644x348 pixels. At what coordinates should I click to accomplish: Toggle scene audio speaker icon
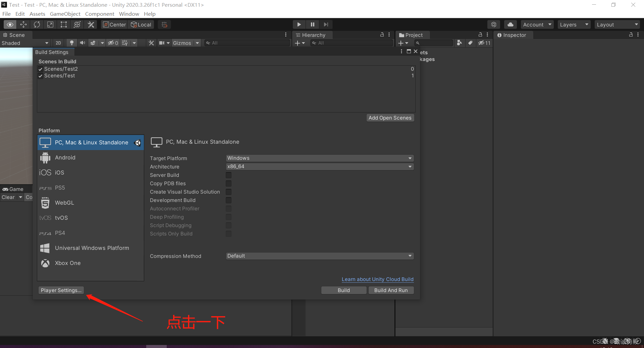pos(82,43)
